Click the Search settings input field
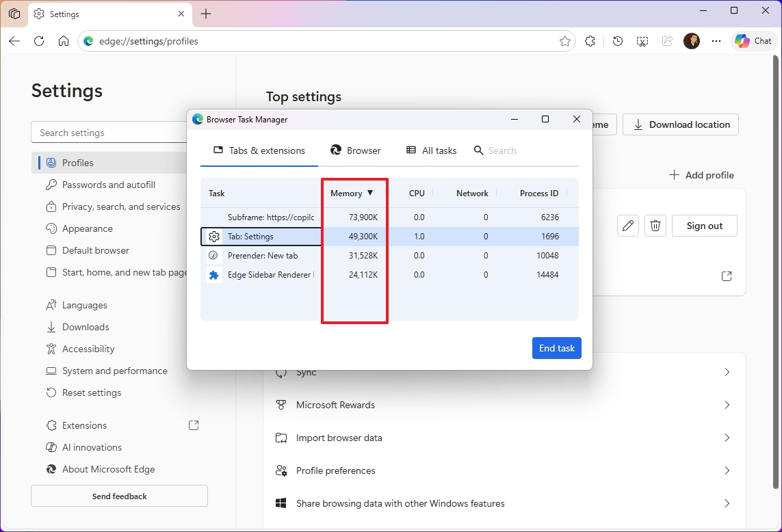The height and width of the screenshot is (532, 782). 109,132
